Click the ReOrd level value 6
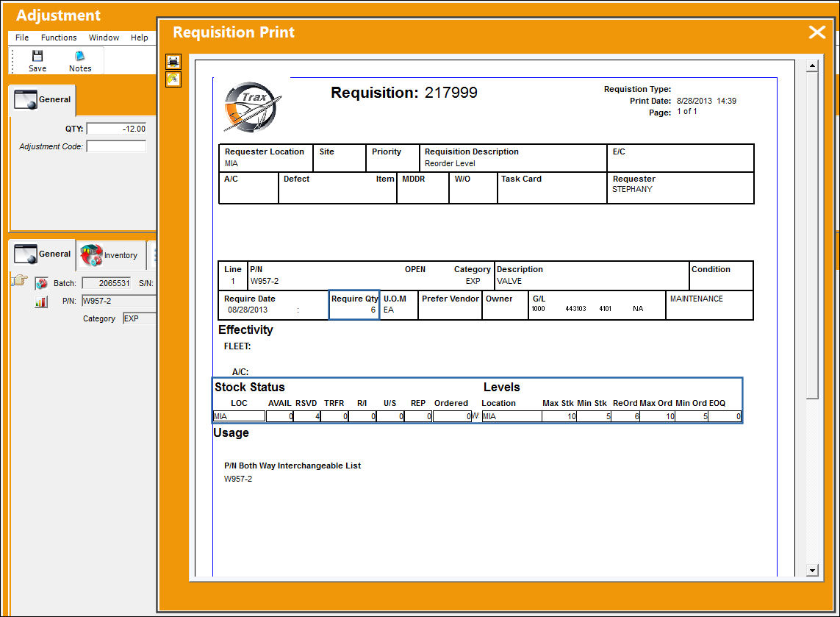840x617 pixels. pyautogui.click(x=625, y=416)
